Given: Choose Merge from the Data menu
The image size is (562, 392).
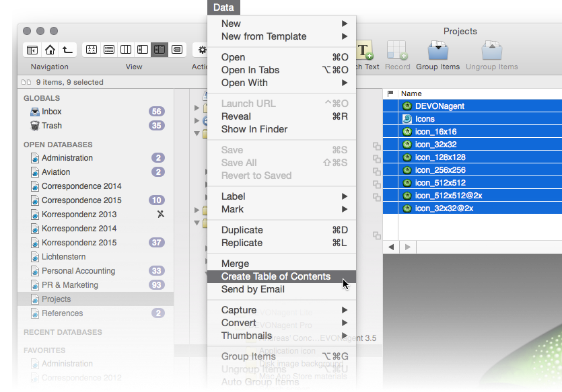Looking at the screenshot, I should (282, 264).
